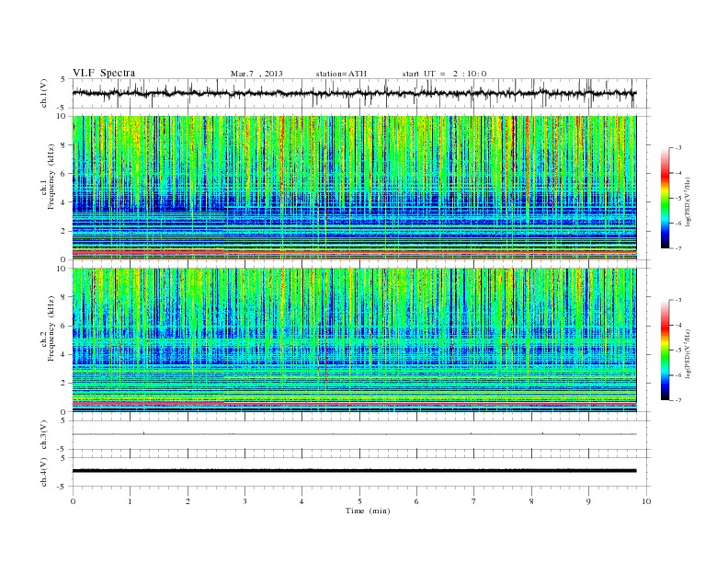Screen dimensions: 728x563
Task: Click the "6" tick on Time axis
Action: tap(416, 501)
